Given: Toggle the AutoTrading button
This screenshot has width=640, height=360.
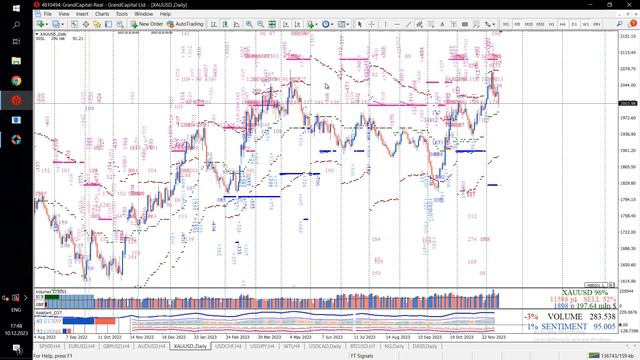Looking at the screenshot, I should 185,24.
